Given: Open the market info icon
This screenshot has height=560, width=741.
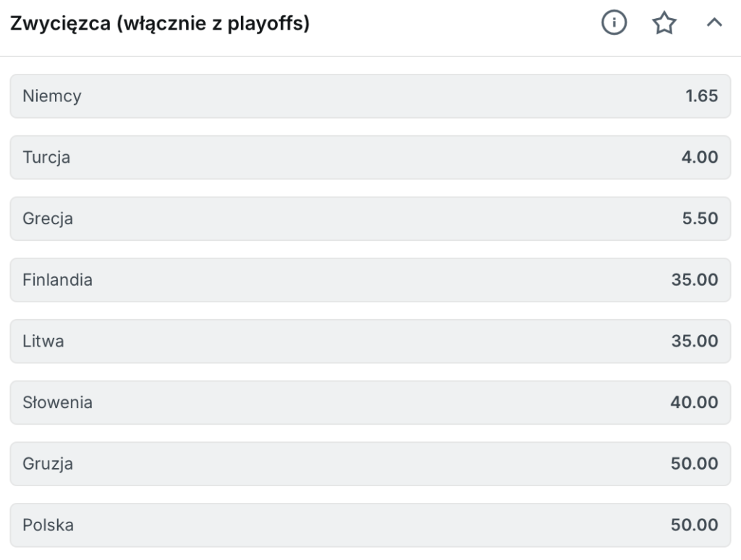Looking at the screenshot, I should coord(614,22).
